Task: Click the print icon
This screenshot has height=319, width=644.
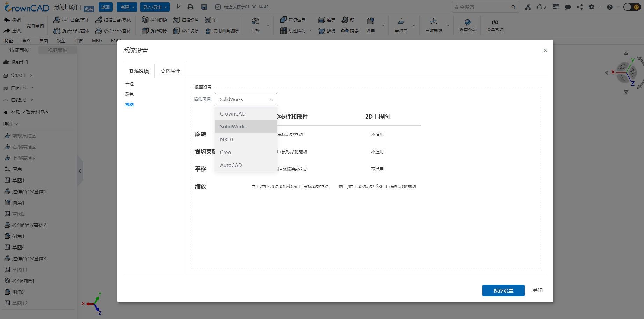Action: 190,7
